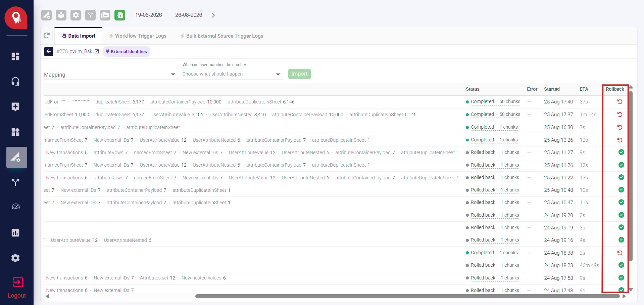Click the horizontal scrollbar thumb
This screenshot has width=644, height=305.
coord(407,296)
